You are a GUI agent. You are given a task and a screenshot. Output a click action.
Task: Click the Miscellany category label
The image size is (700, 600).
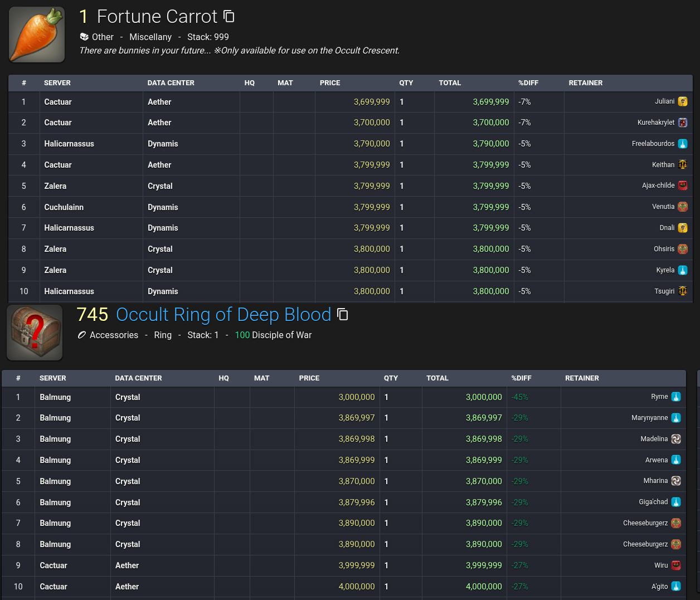click(150, 37)
